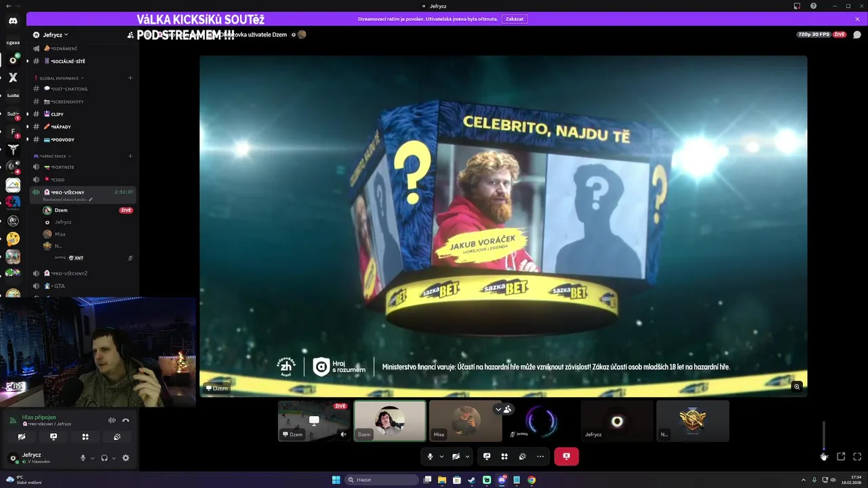This screenshot has height=488, width=868.
Task: Open the SOCIÁLNÍ-SÍTĚ channel
Action: coord(81,62)
